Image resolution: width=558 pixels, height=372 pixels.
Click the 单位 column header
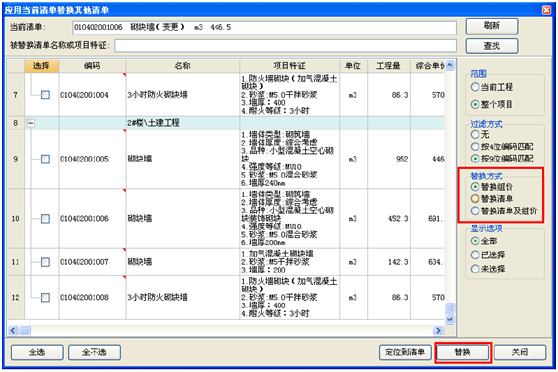(x=353, y=66)
